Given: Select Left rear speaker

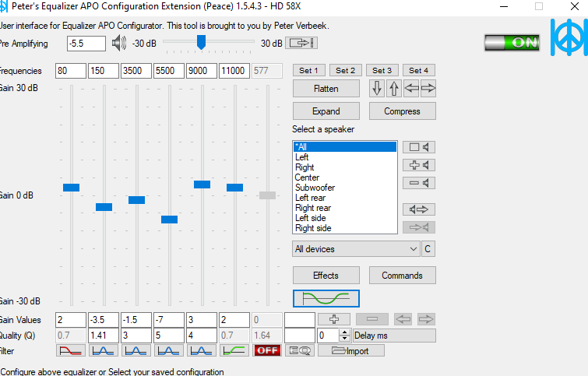Looking at the screenshot, I should [345, 198].
